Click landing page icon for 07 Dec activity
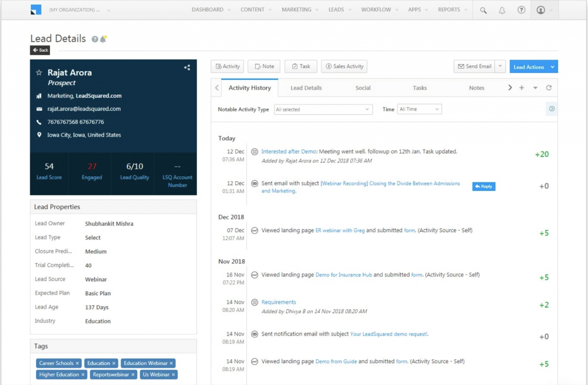 click(254, 230)
